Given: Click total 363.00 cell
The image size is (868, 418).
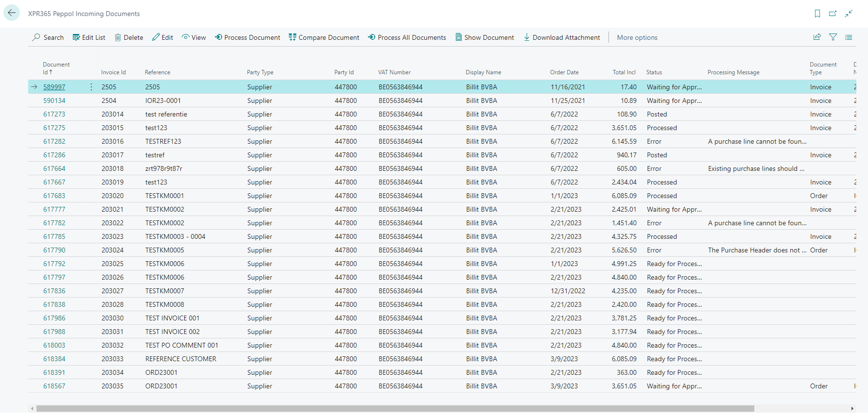Looking at the screenshot, I should pyautogui.click(x=626, y=372).
